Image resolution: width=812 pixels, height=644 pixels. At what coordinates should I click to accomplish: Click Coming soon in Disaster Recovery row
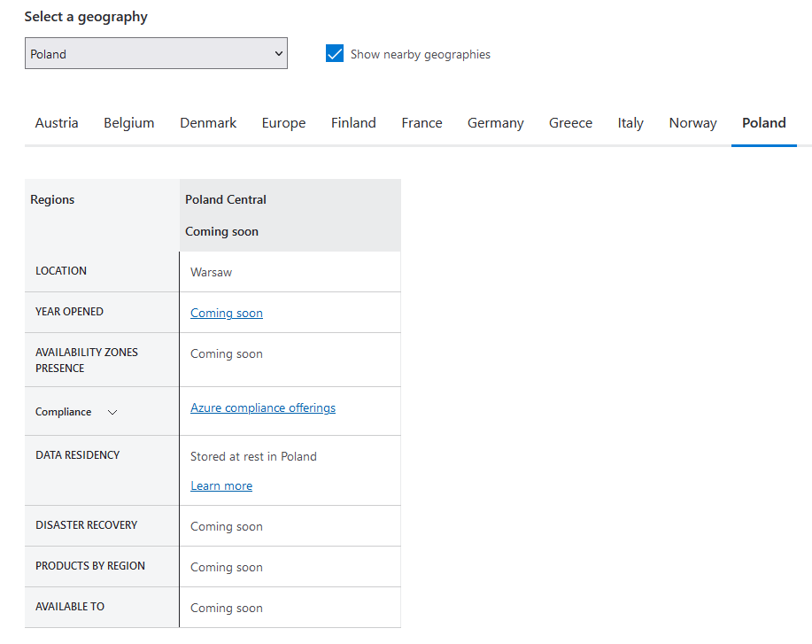click(x=227, y=526)
